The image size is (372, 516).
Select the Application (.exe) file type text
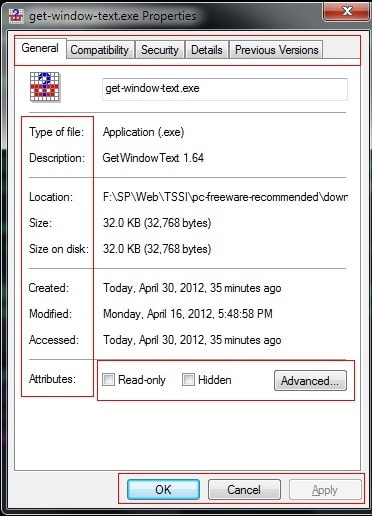pos(144,132)
